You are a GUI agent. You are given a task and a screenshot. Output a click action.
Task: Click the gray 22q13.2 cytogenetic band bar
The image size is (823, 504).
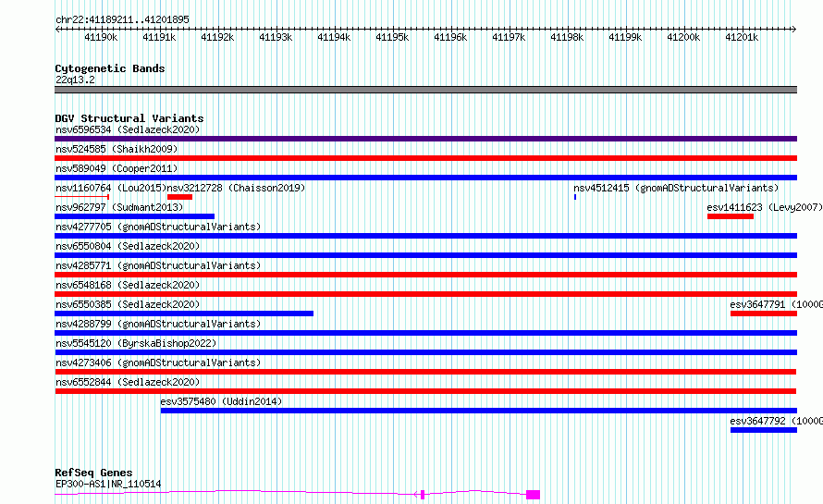coord(425,90)
